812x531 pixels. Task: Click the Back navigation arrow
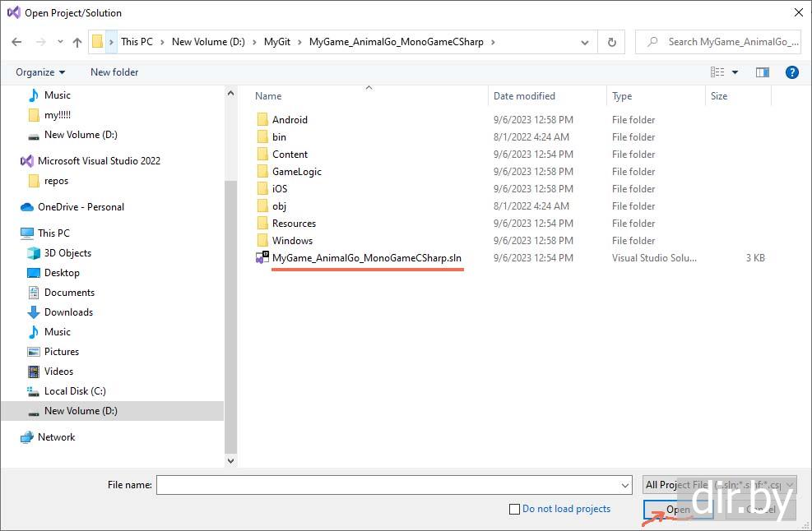pos(16,42)
